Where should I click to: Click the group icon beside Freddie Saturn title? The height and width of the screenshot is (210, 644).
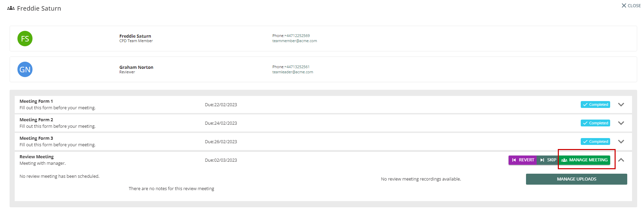tap(11, 8)
